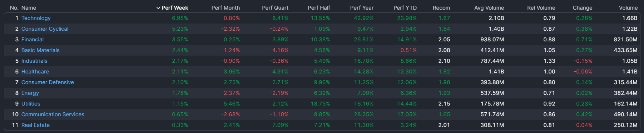Sort by Avg Volume column header
This screenshot has width=644, height=133.
[489, 8]
